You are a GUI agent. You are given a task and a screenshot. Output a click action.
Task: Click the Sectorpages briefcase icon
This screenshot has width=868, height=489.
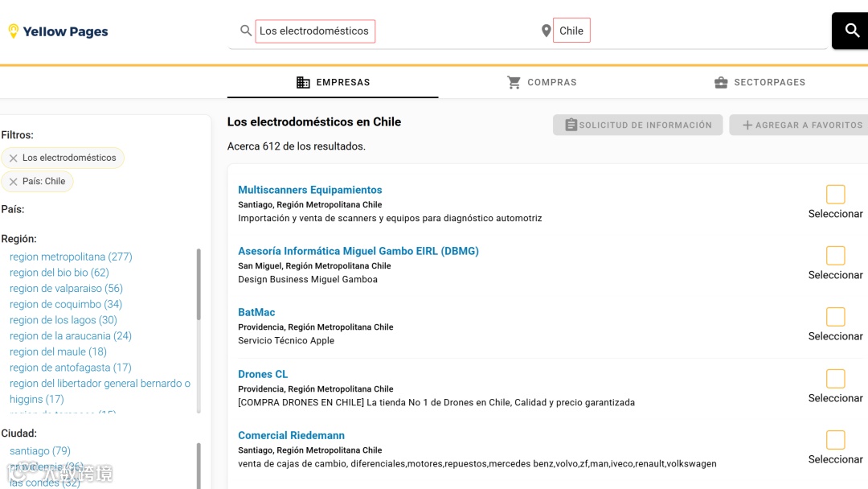[721, 83]
